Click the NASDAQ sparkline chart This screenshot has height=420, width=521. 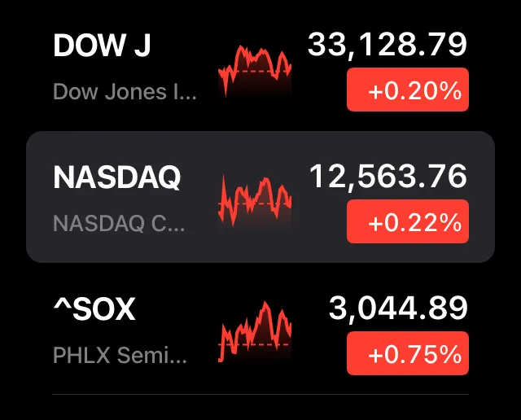[x=255, y=200]
